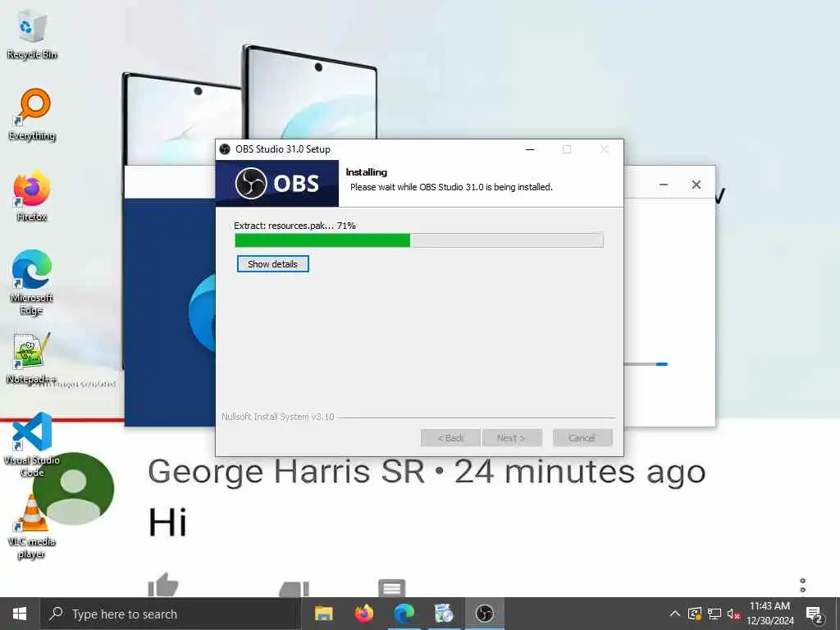This screenshot has height=630, width=840.
Task: Click the disabled Next button in OBS Setup
Action: click(x=512, y=438)
